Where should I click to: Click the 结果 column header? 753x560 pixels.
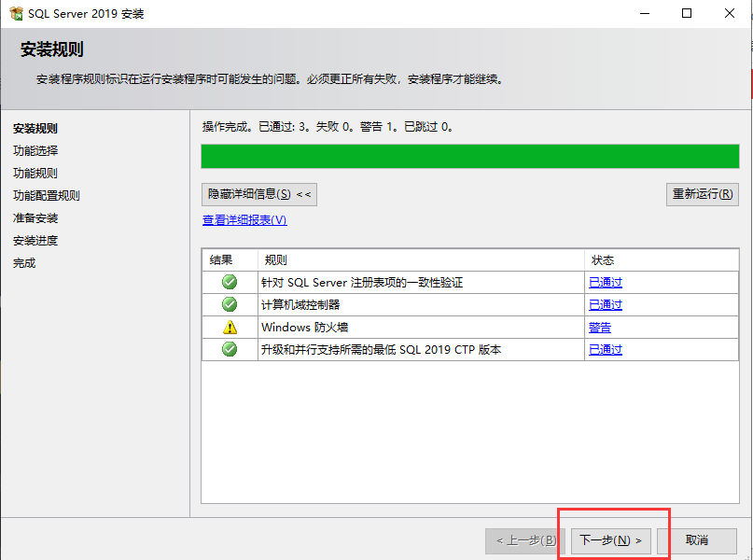230,260
